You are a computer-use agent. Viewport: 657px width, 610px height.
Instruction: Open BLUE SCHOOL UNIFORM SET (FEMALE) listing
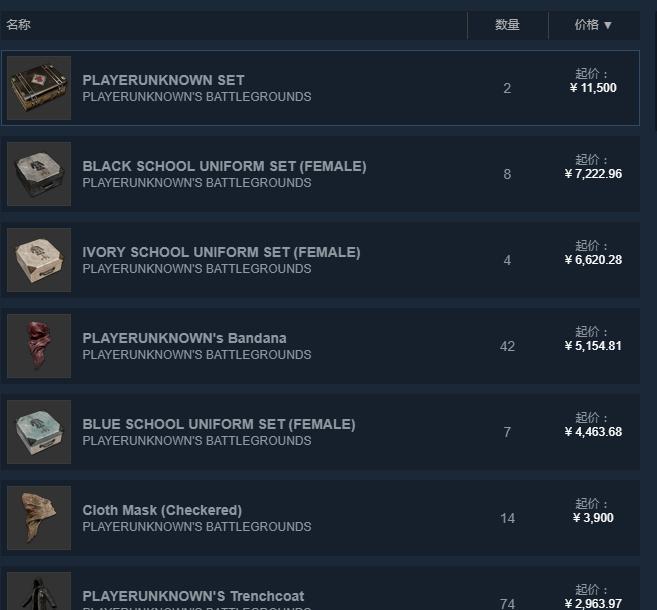coord(218,424)
